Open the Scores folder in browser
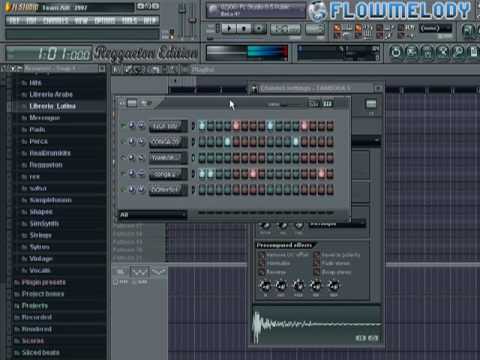 coord(32,341)
